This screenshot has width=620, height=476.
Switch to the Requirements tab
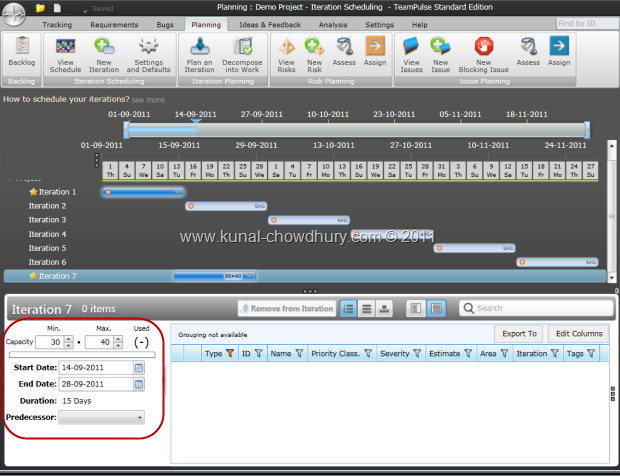click(x=114, y=25)
